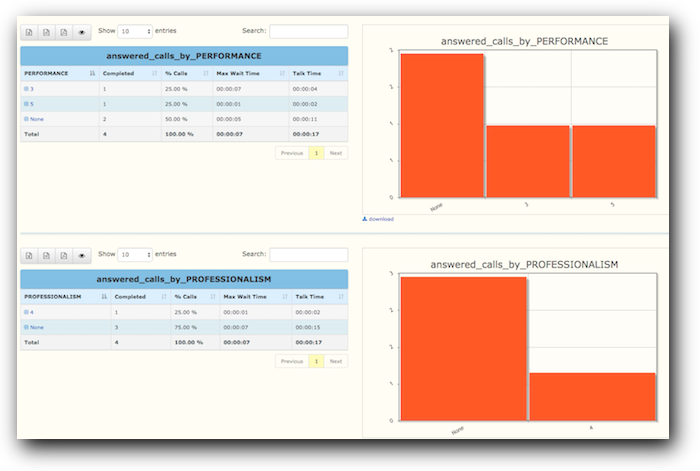Click Total row label in PERFORMANCE table
The width and height of the screenshot is (700, 471).
[32, 134]
